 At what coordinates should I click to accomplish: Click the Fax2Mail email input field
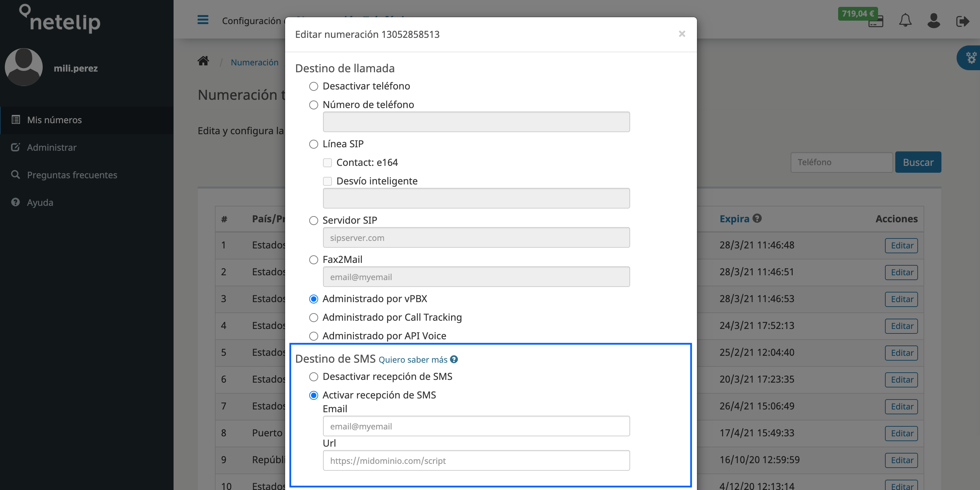pyautogui.click(x=476, y=276)
